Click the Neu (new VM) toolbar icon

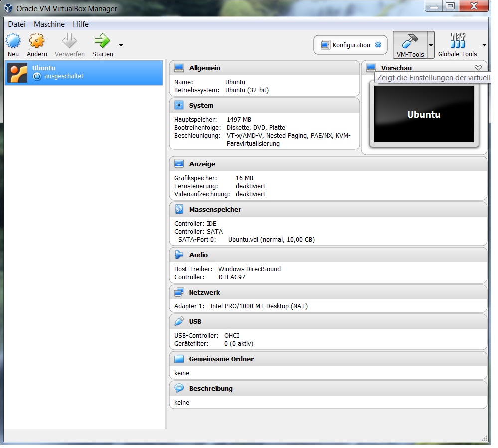click(x=13, y=41)
